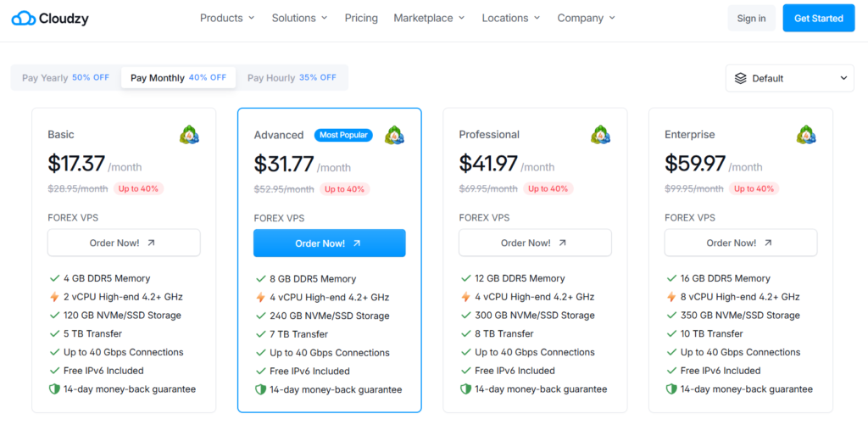Viewport: 868px width, 425px height.
Task: Click the Most Popular badge
Action: 343,135
